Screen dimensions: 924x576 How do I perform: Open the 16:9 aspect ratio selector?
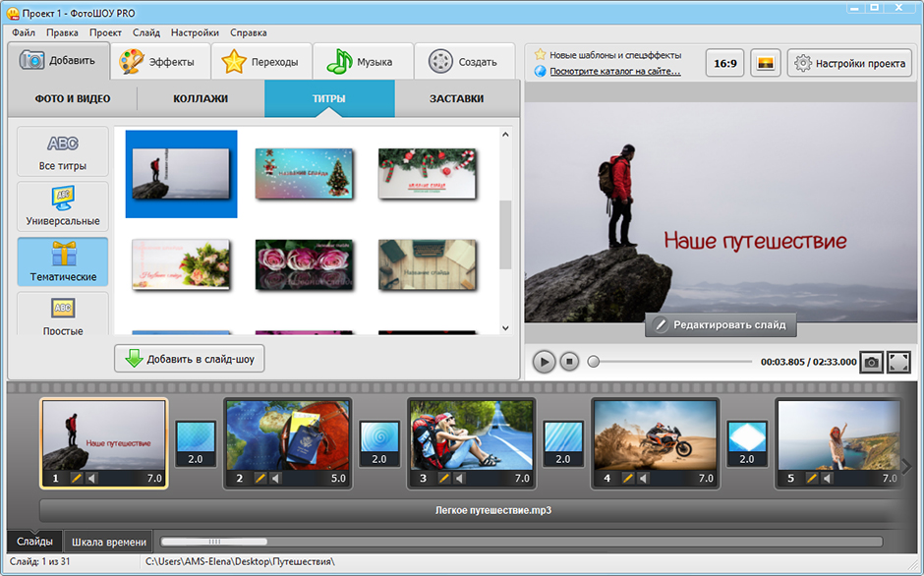pos(725,63)
